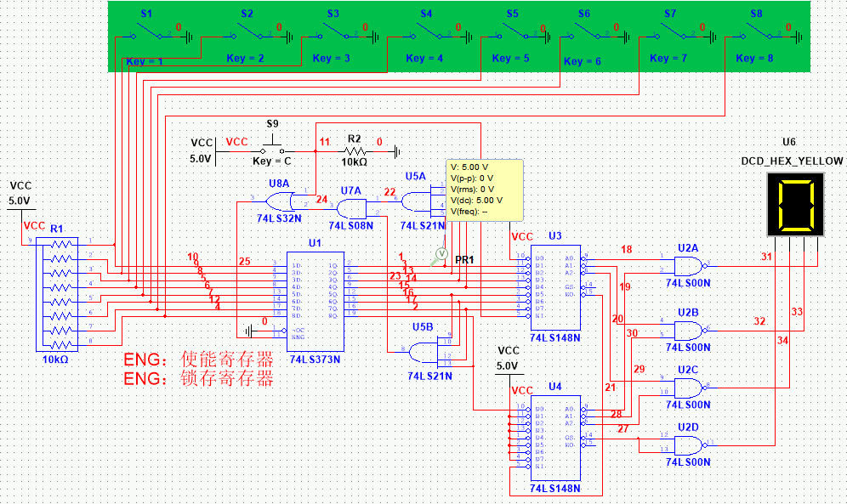Click the VCC 5.0V source above U4
The height and width of the screenshot is (504, 847).
coord(509,365)
